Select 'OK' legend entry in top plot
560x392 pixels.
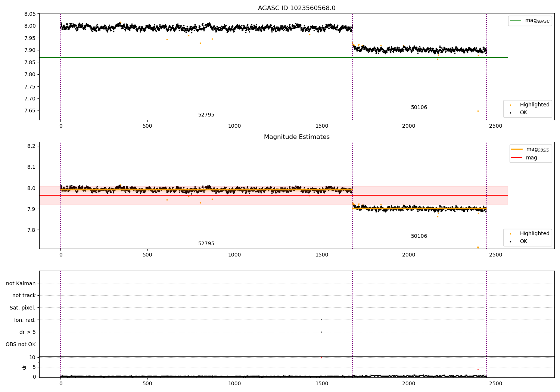(x=518, y=113)
